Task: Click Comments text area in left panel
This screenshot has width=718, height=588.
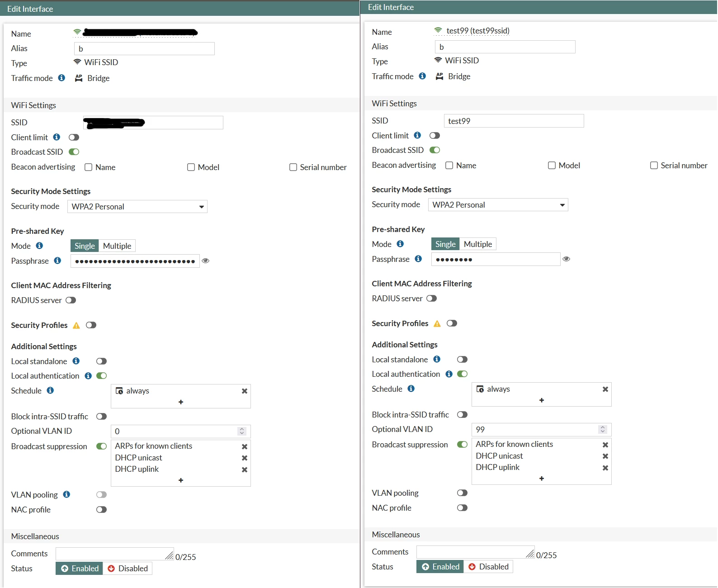Action: coord(115,554)
